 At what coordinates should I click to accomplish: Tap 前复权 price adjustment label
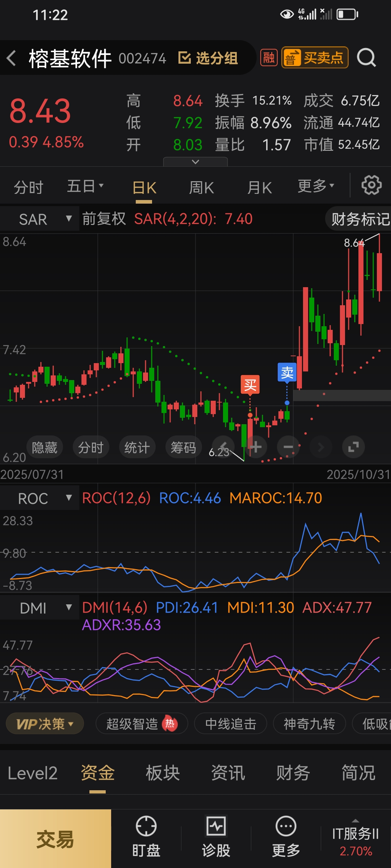104,219
